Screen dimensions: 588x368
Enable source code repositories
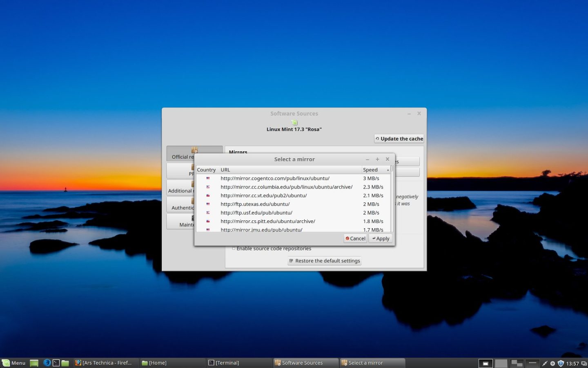click(234, 248)
